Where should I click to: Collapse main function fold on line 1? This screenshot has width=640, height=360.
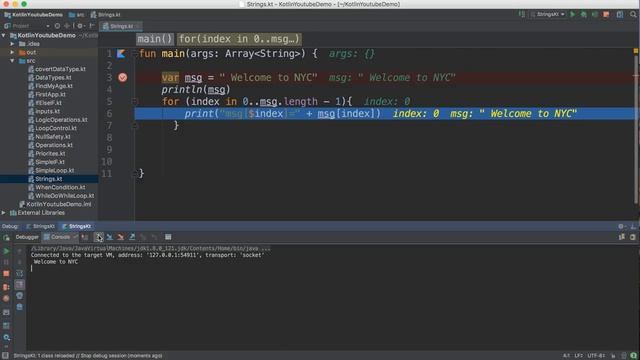pos(135,53)
